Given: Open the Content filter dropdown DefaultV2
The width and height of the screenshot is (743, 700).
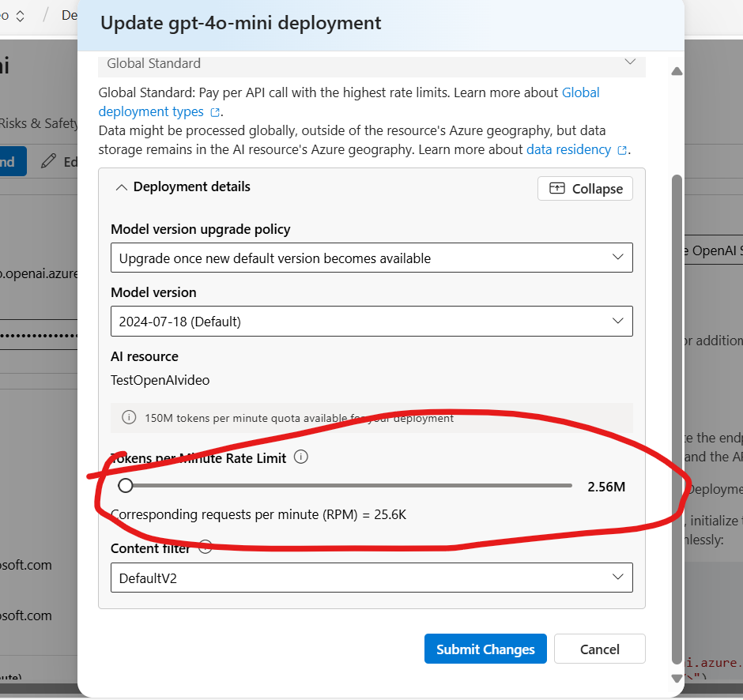Looking at the screenshot, I should [x=371, y=578].
